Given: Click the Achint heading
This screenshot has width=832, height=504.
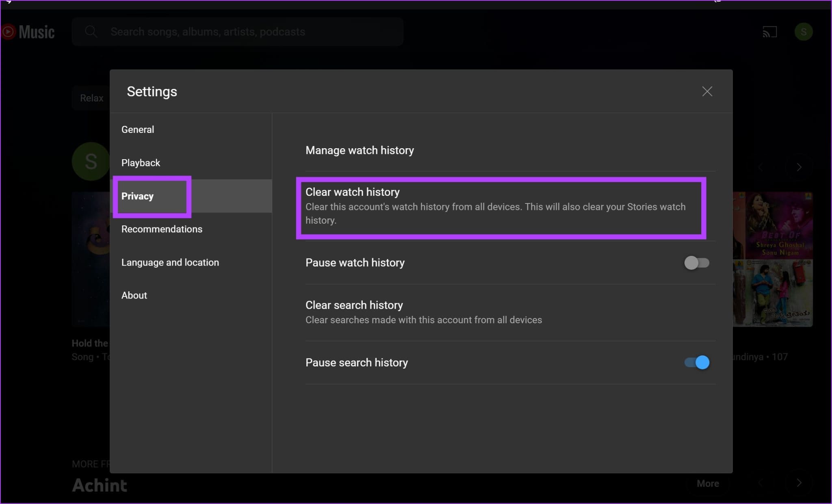Looking at the screenshot, I should tap(100, 485).
